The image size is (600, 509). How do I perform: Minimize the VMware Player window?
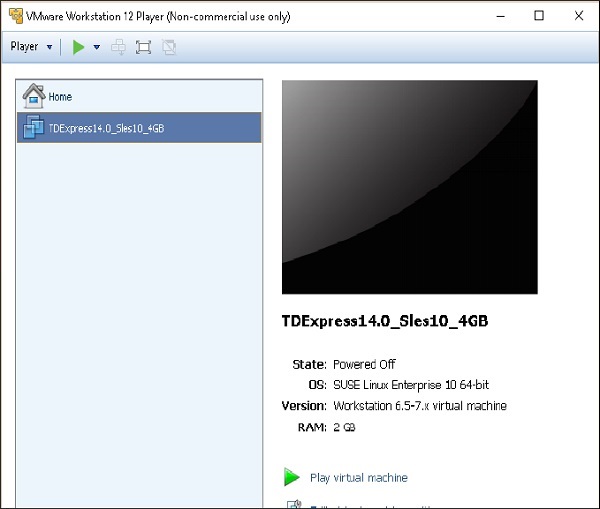tap(501, 16)
